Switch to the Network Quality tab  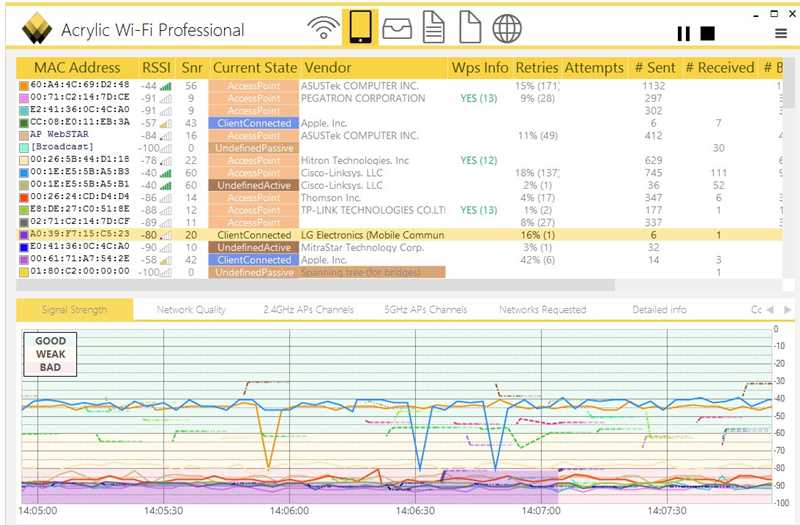click(x=191, y=310)
